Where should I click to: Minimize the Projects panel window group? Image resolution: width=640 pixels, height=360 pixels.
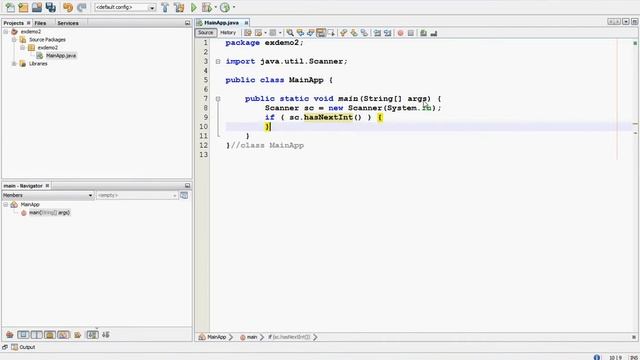(x=187, y=23)
